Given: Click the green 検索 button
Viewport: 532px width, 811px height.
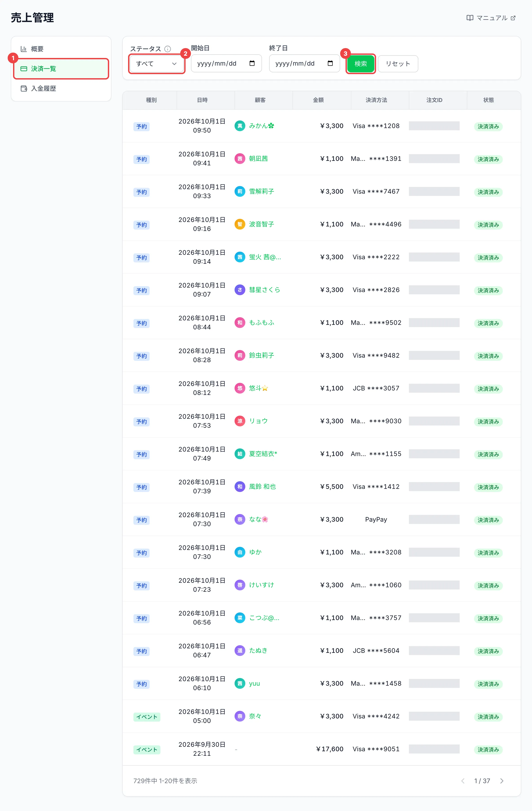Looking at the screenshot, I should (361, 64).
